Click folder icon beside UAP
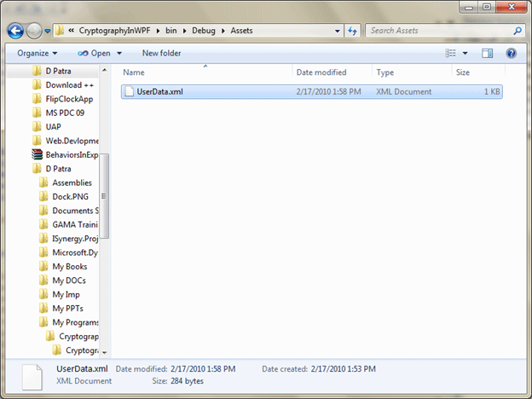 [37, 126]
